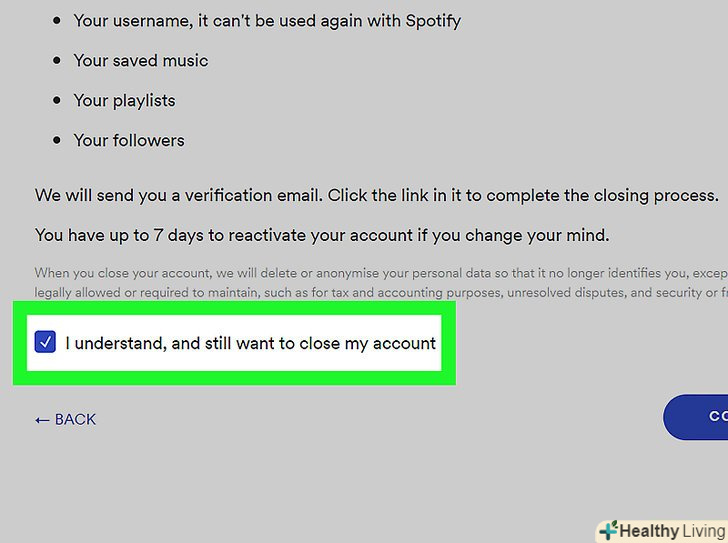Screen dimensions: 728x543
Task: Uncheck the "I understand" confirmation checkbox
Action: pyautogui.click(x=45, y=343)
